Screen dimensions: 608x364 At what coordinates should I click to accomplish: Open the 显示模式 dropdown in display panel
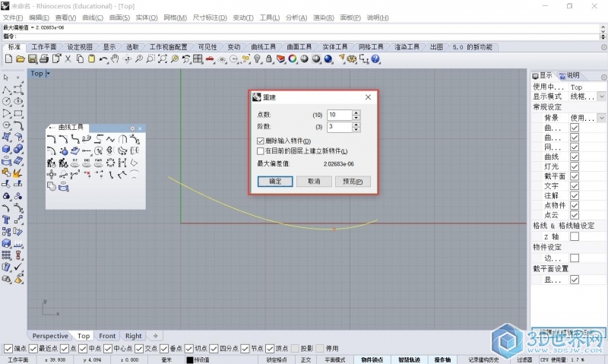pos(602,97)
